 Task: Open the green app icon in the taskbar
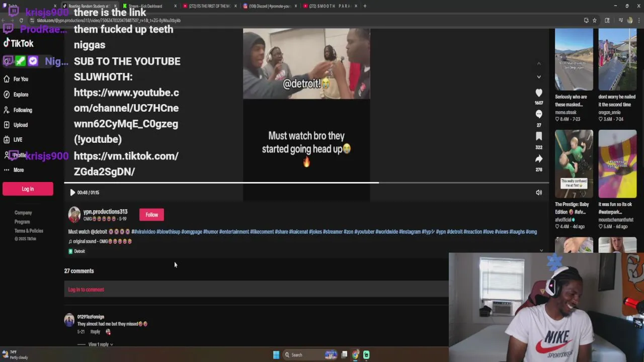367,355
